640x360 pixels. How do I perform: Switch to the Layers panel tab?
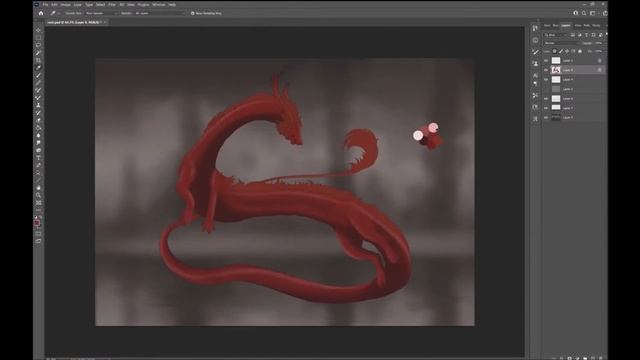(x=566, y=25)
